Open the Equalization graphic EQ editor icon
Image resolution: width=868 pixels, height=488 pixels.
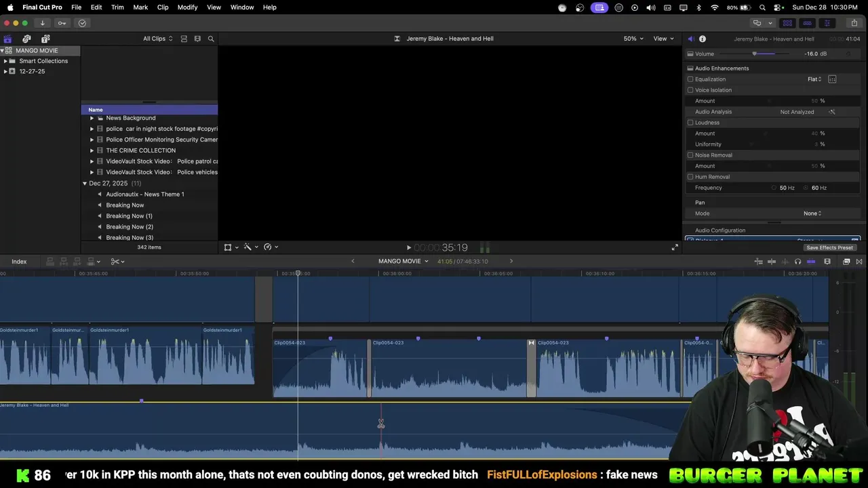tap(832, 79)
